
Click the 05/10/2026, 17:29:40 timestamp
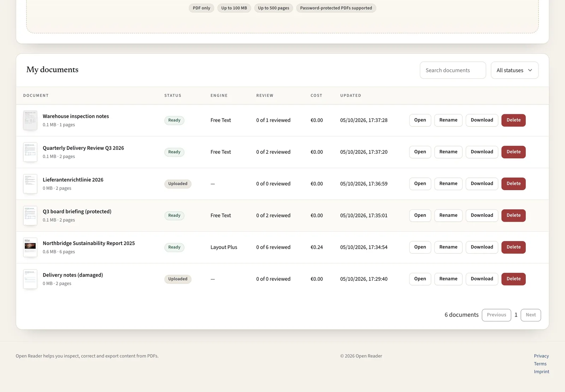pyautogui.click(x=364, y=279)
